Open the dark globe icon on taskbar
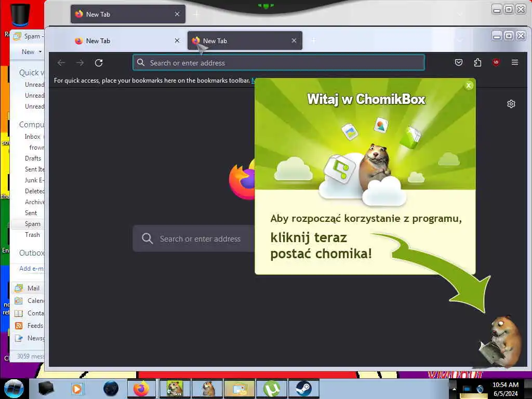 111,389
